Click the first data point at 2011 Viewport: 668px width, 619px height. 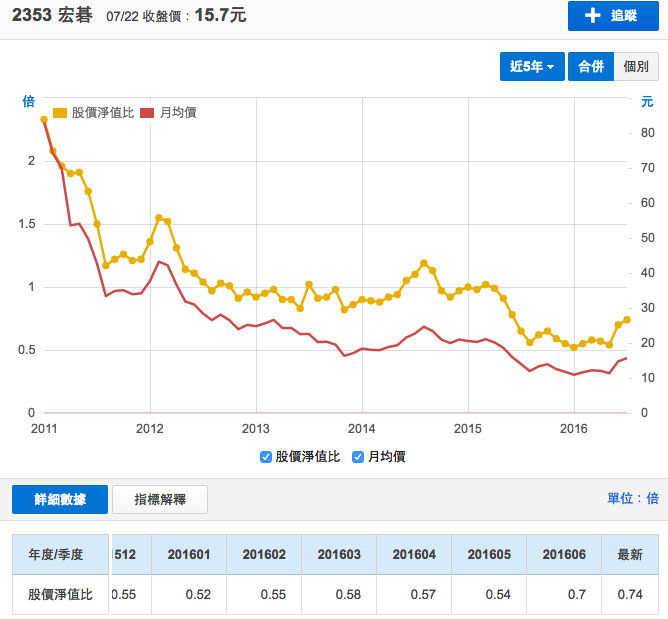coord(44,120)
